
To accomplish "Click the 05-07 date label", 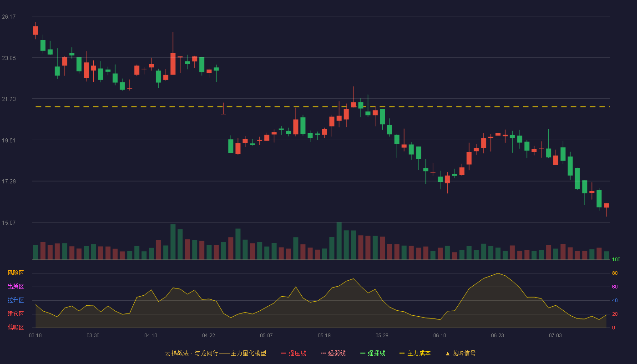I will (x=266, y=335).
